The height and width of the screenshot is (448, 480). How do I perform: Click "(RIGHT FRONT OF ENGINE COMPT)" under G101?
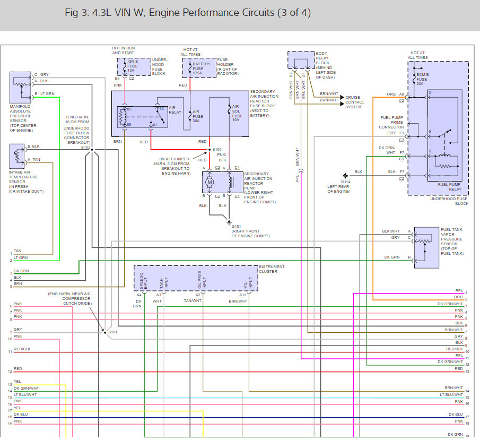(250, 234)
